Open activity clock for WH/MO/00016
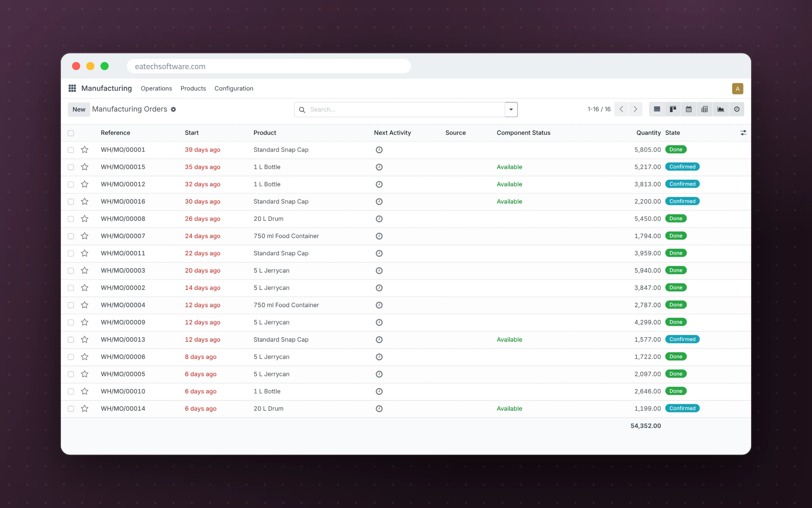Image resolution: width=812 pixels, height=508 pixels. pyautogui.click(x=379, y=202)
